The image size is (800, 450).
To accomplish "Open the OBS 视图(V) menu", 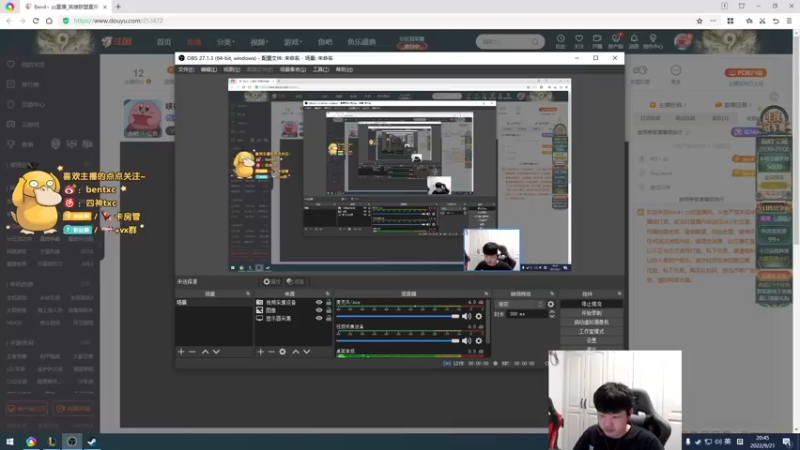I will pyautogui.click(x=231, y=69).
